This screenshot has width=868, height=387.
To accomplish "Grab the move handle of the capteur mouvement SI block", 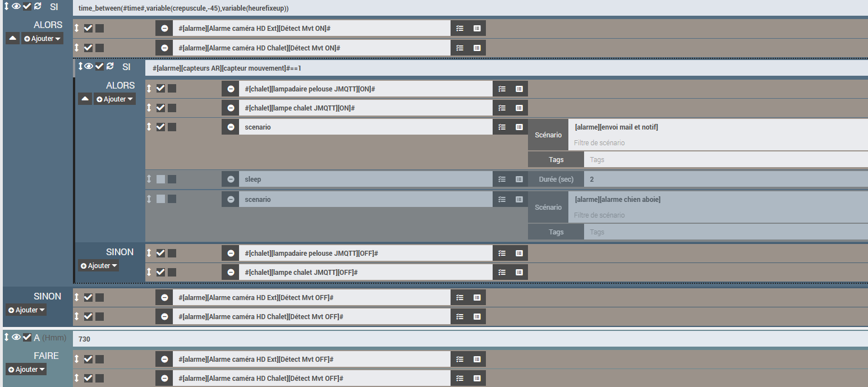I will (80, 66).
